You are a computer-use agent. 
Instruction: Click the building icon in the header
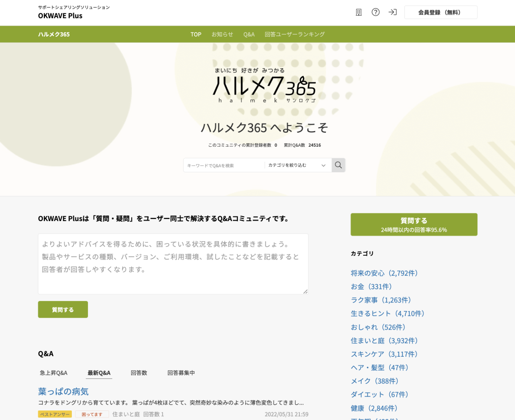[359, 12]
